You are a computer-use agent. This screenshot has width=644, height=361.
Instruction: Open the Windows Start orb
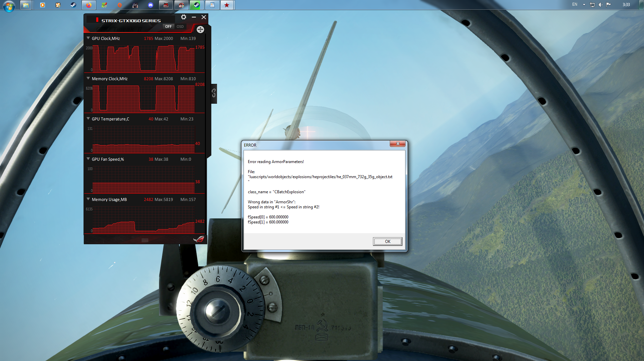click(x=9, y=6)
